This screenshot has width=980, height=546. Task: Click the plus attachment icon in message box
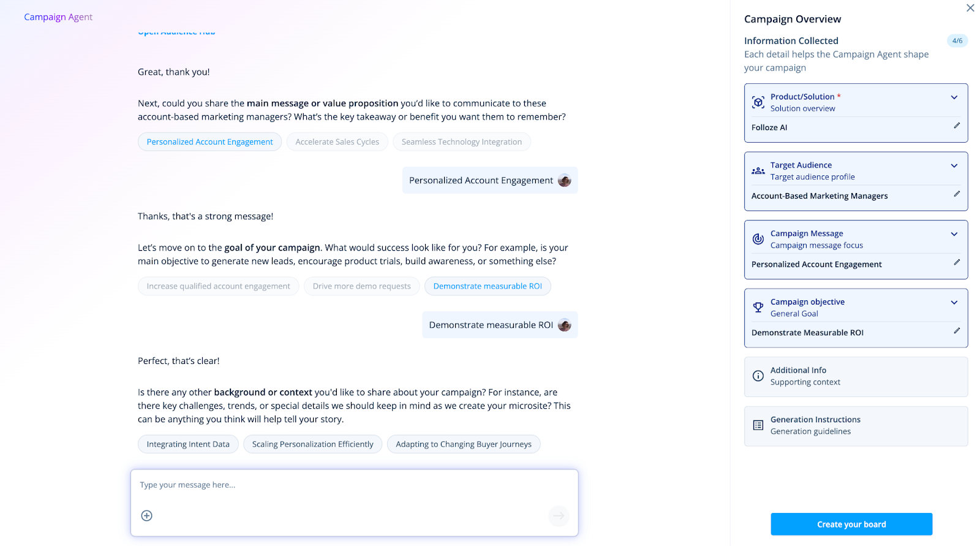pos(146,516)
